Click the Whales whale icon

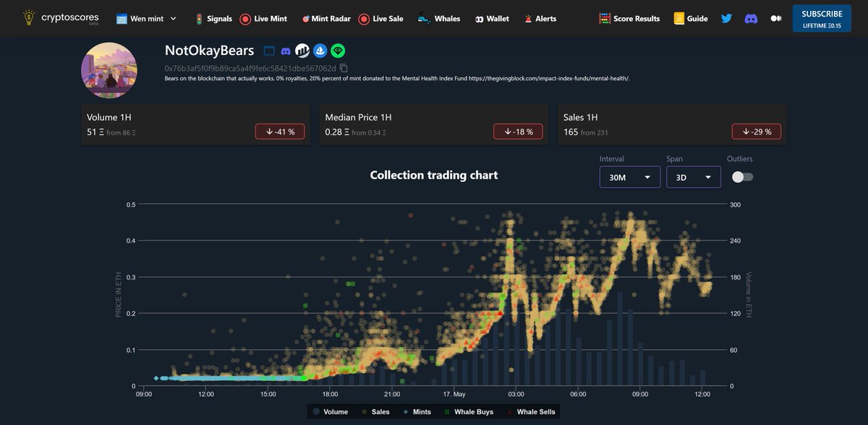[424, 19]
